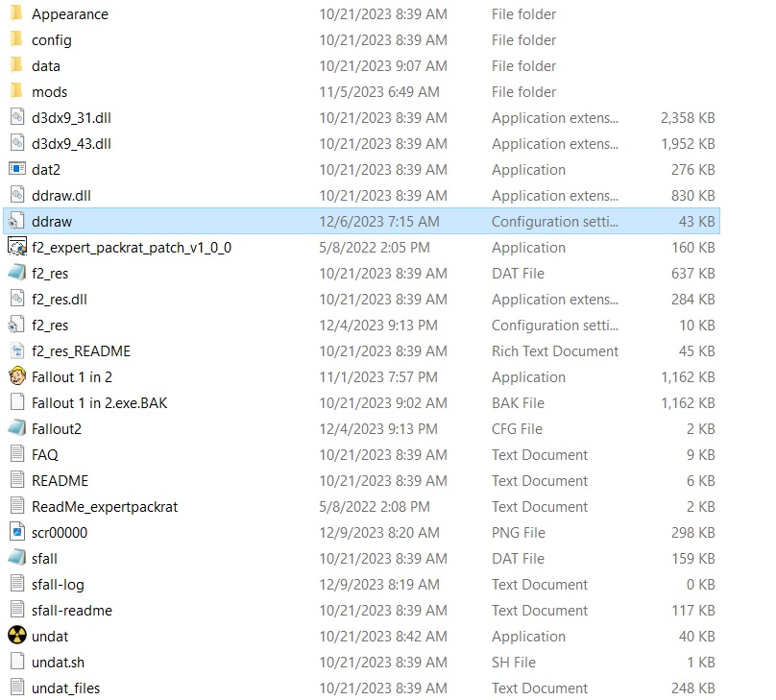This screenshot has width=776, height=700.
Task: Click the mods folder icon
Action: tap(16, 91)
